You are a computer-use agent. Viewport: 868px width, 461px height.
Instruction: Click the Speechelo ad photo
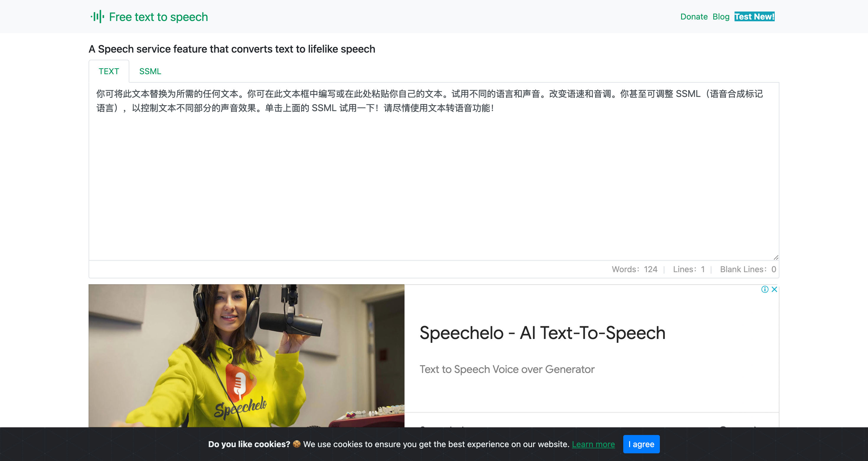(x=246, y=356)
